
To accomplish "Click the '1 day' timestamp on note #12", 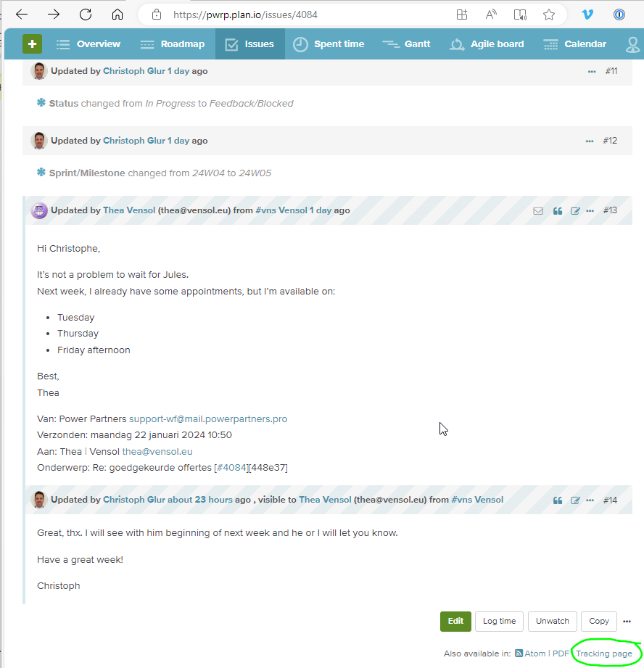I will click(178, 141).
